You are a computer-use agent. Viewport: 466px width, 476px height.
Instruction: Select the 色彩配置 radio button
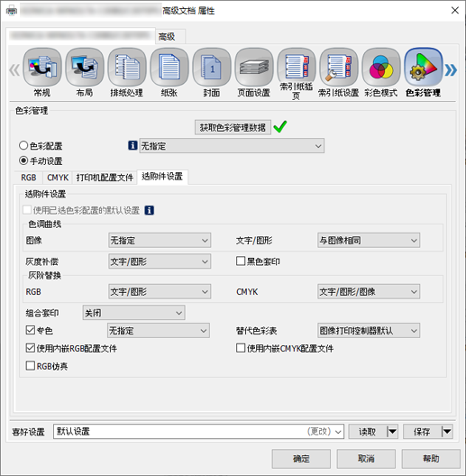pyautogui.click(x=23, y=145)
